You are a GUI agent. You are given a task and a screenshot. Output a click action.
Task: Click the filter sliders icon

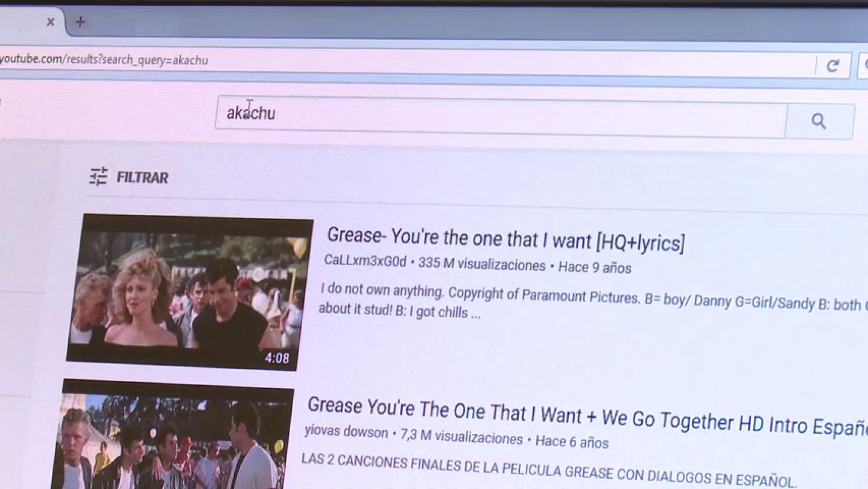(x=98, y=176)
